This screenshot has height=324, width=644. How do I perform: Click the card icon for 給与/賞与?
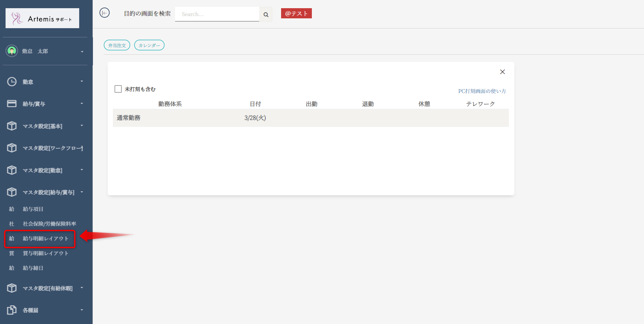[x=12, y=104]
